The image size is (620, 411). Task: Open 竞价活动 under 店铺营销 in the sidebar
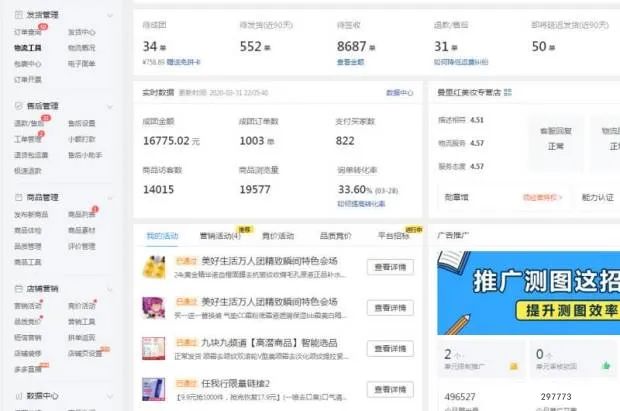click(81, 306)
